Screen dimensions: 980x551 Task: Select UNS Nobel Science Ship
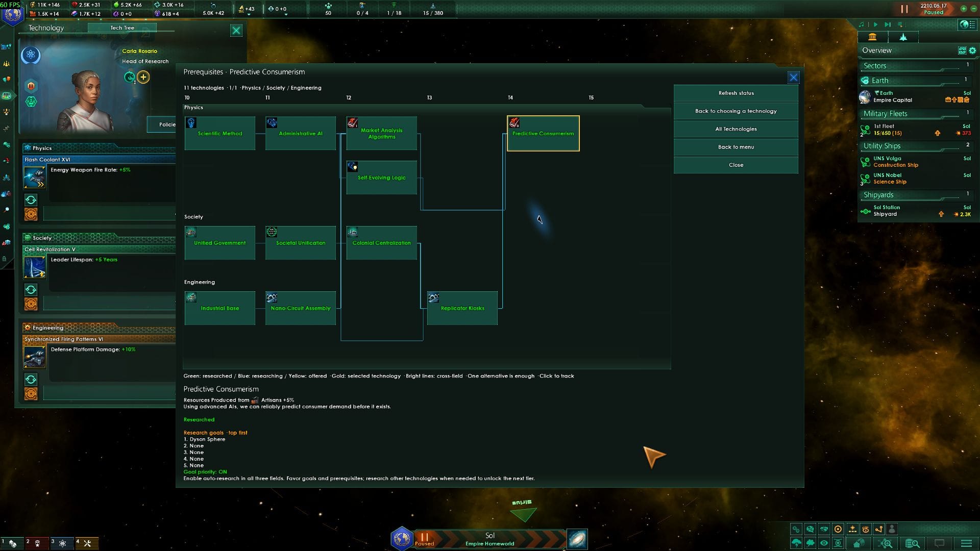click(x=916, y=179)
